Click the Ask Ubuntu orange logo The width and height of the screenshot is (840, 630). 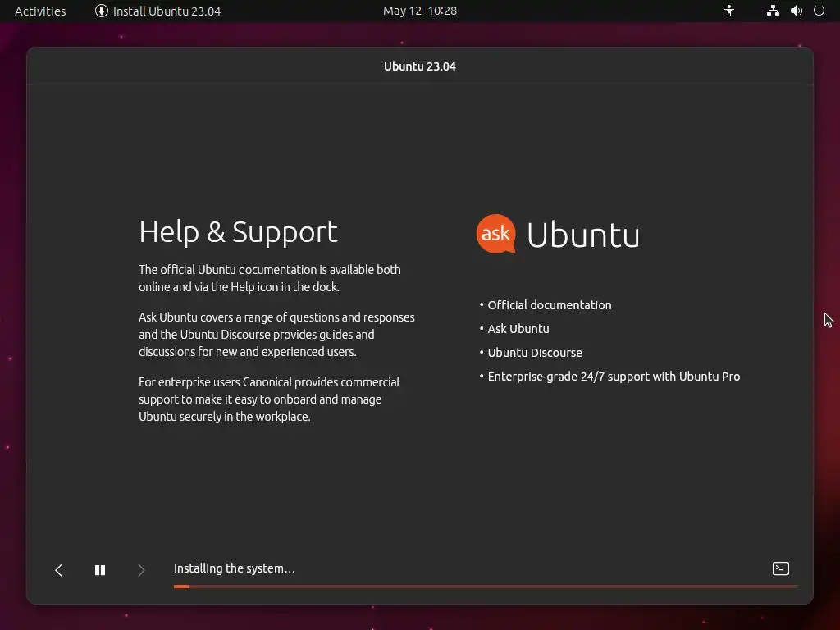pos(496,234)
